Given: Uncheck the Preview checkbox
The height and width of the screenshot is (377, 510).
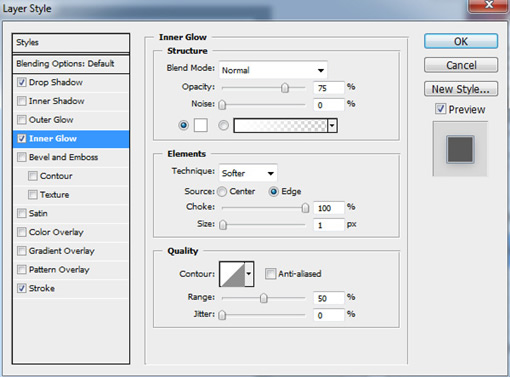Looking at the screenshot, I should [x=441, y=109].
